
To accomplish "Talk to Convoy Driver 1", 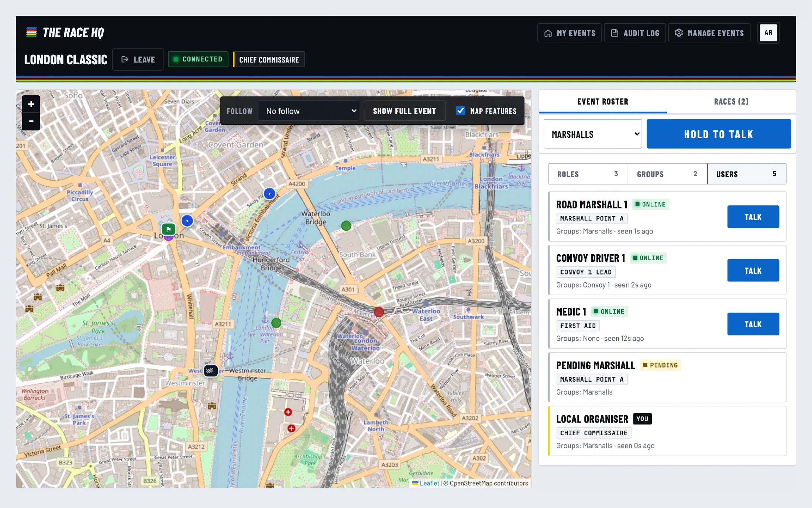I will (753, 270).
